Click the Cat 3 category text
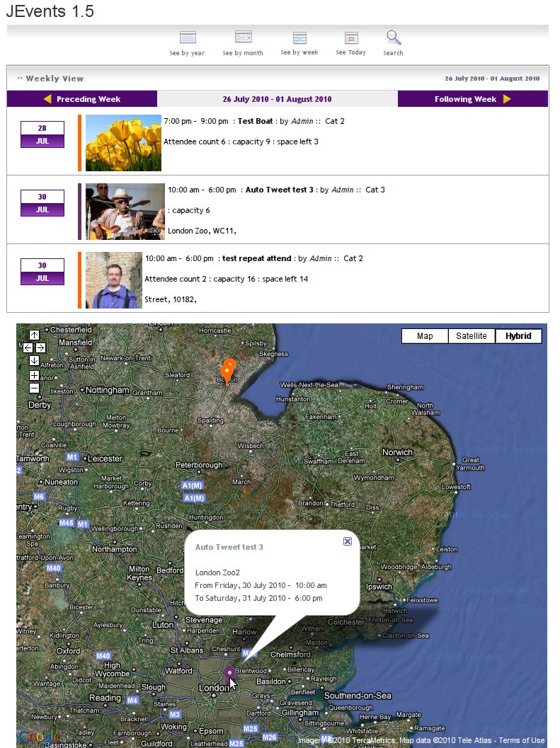Screen dimensions: 560x748 [x=375, y=190]
